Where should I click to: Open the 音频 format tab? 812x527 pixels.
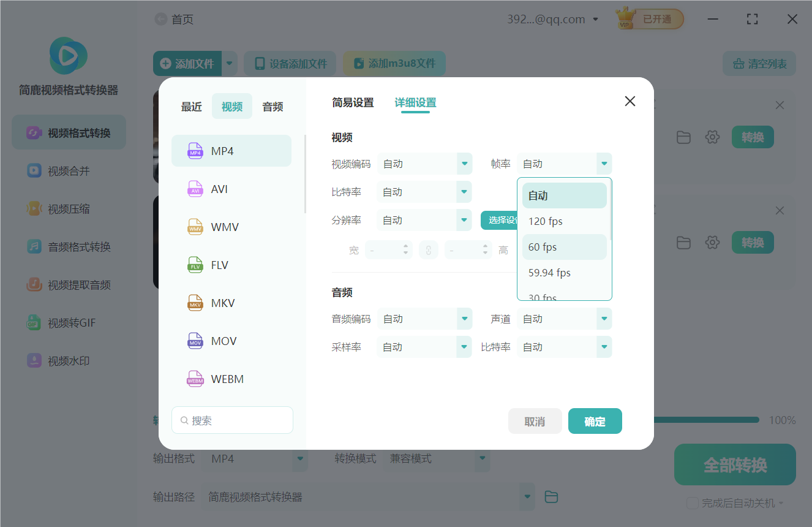(272, 106)
